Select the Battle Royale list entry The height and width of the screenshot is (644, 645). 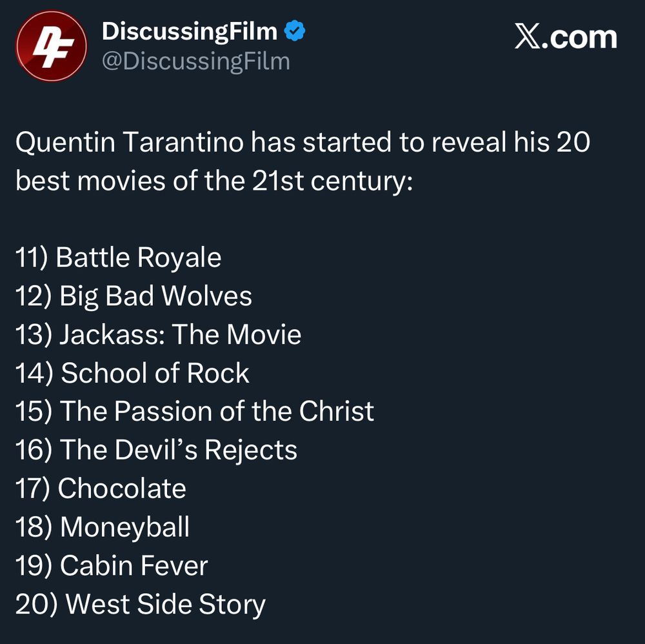click(x=118, y=257)
